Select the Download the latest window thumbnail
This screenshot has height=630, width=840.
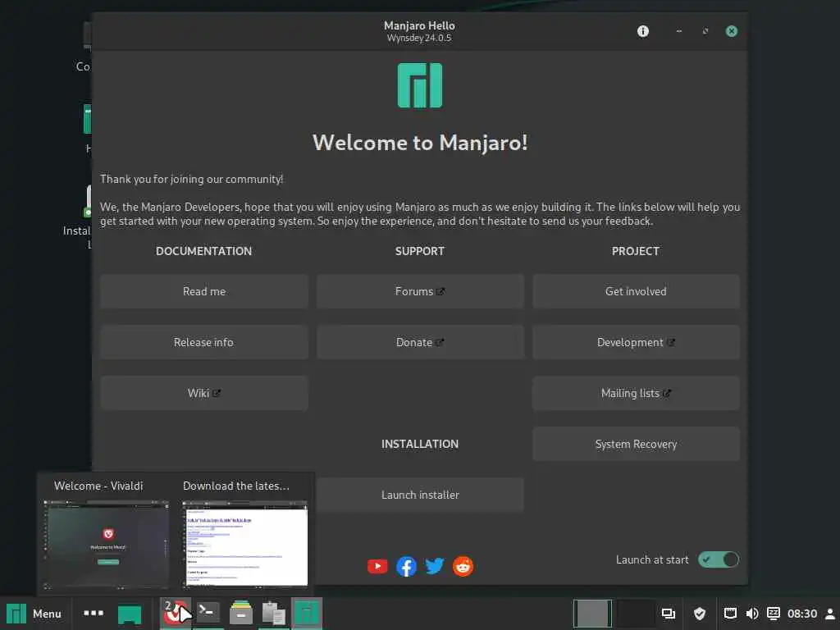(244, 544)
